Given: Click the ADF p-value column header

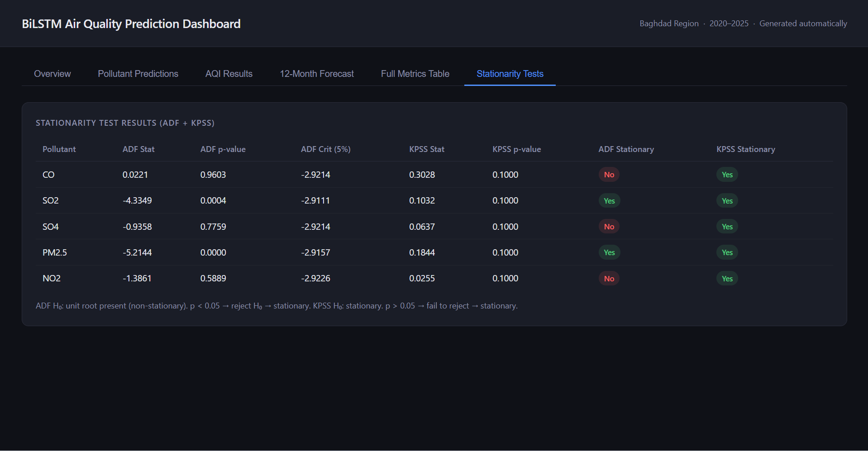Looking at the screenshot, I should (223, 149).
